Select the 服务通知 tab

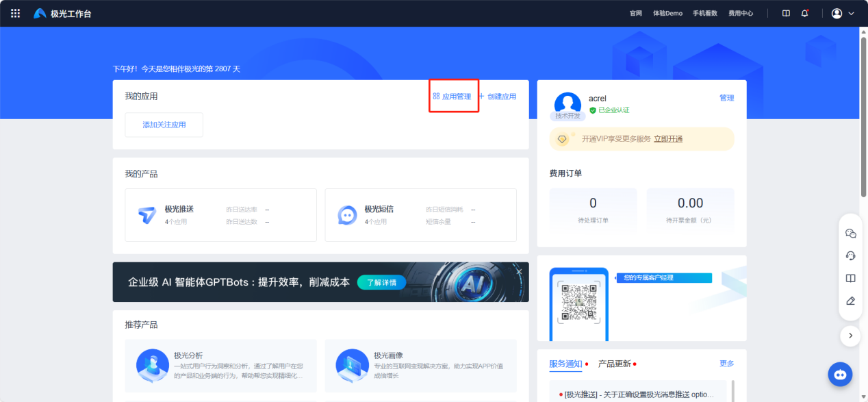[565, 364]
